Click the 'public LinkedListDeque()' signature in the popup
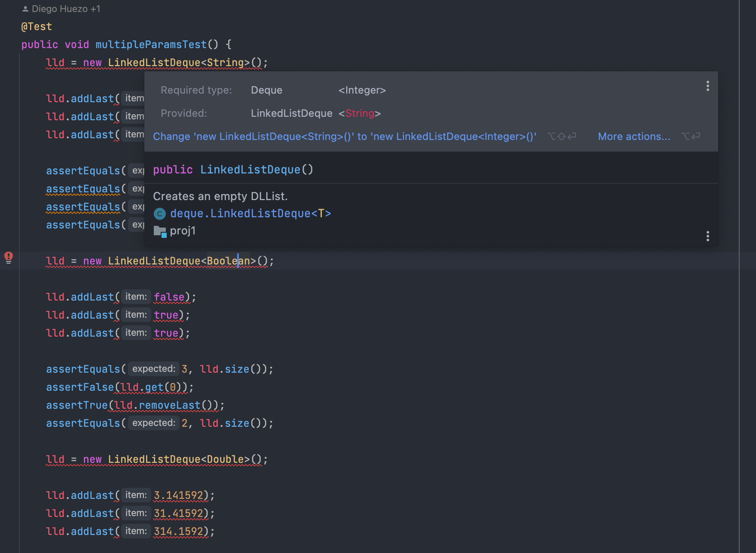 coord(233,170)
